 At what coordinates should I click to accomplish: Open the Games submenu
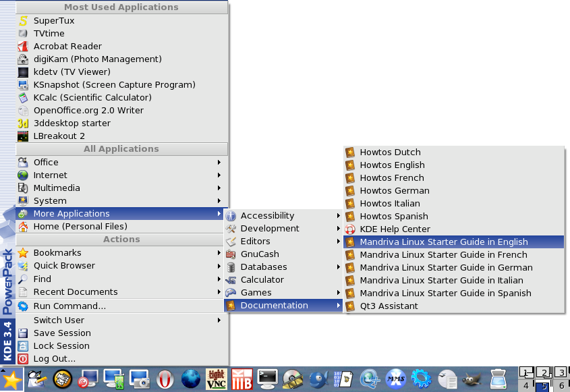point(283,292)
